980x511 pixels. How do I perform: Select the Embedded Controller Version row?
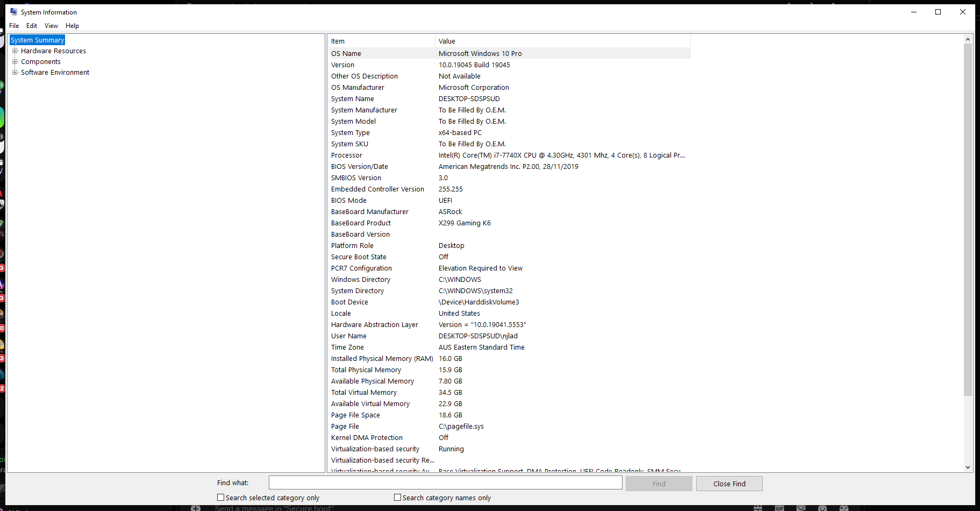510,189
